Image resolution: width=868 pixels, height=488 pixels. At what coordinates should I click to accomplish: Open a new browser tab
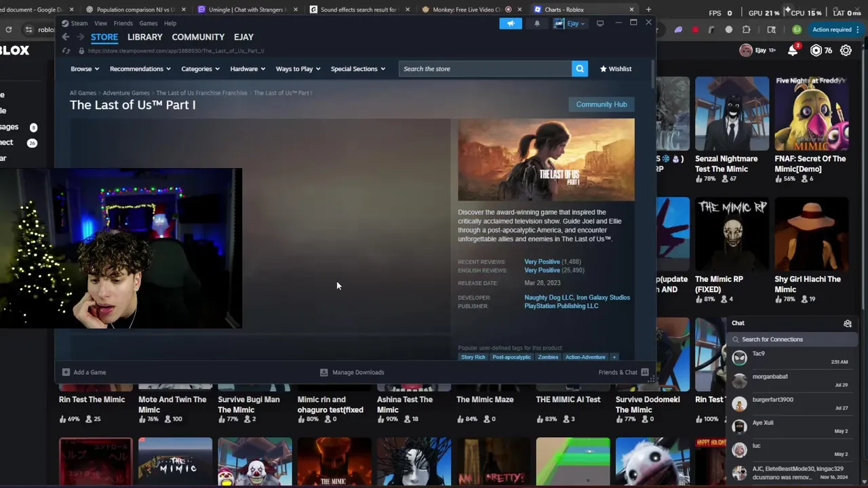click(x=648, y=9)
